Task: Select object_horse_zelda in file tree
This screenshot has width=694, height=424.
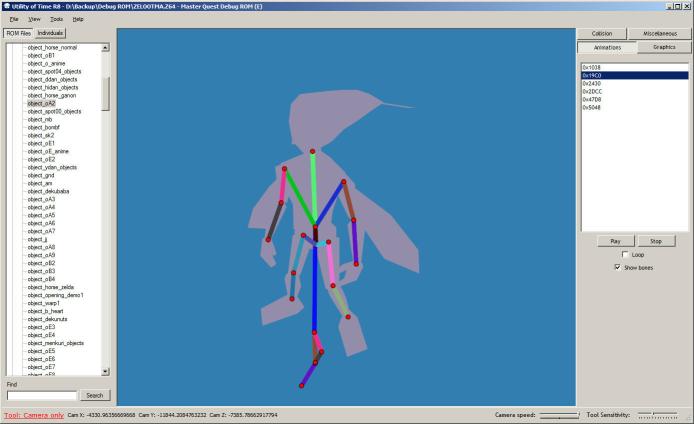Action: (50, 287)
